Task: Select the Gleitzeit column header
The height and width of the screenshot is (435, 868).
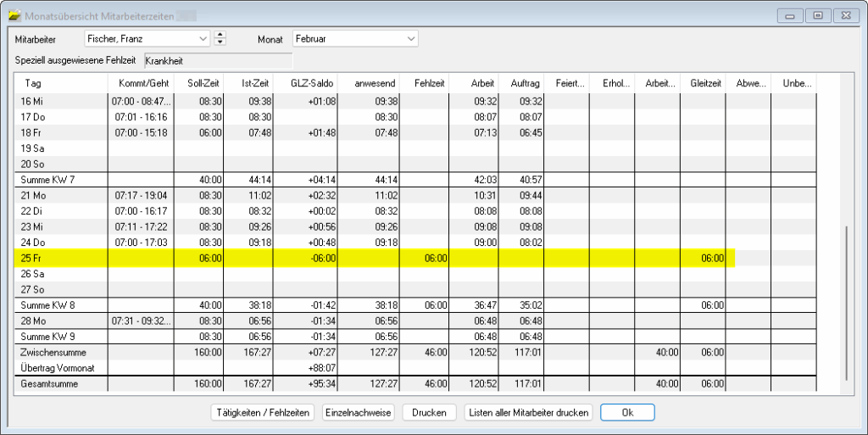Action: [703, 83]
